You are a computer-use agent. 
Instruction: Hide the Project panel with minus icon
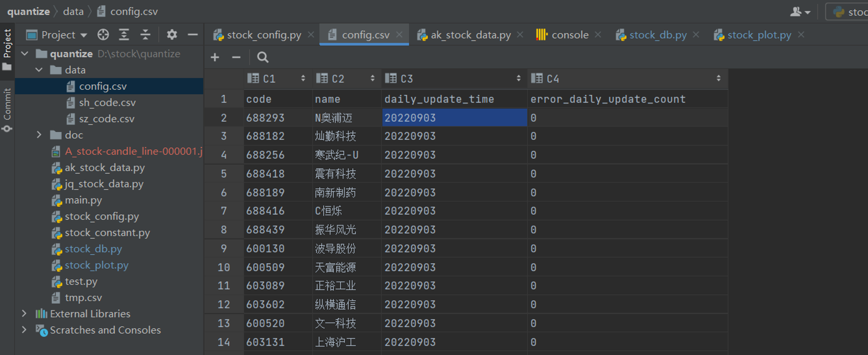click(x=193, y=35)
